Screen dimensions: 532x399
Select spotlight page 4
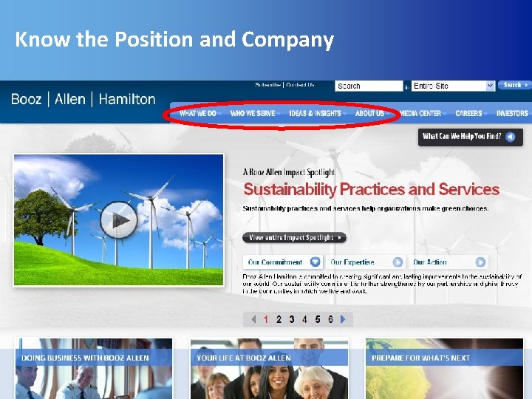tap(304, 319)
